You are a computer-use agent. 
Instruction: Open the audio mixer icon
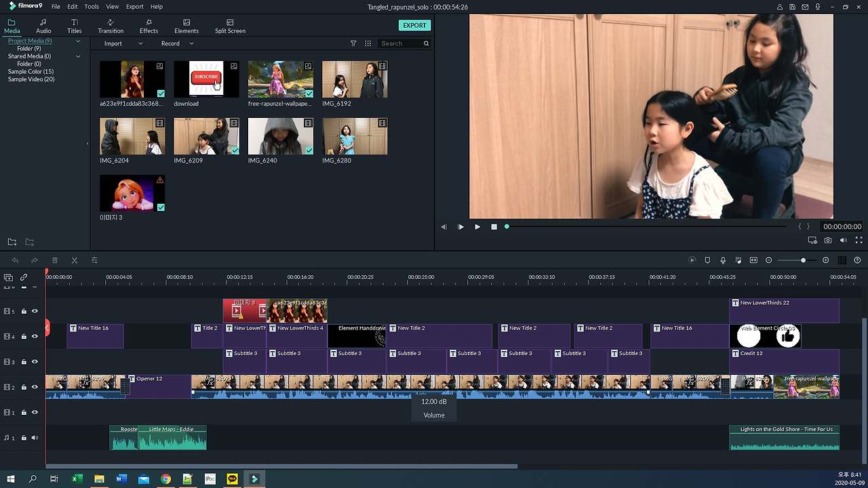[x=738, y=260]
